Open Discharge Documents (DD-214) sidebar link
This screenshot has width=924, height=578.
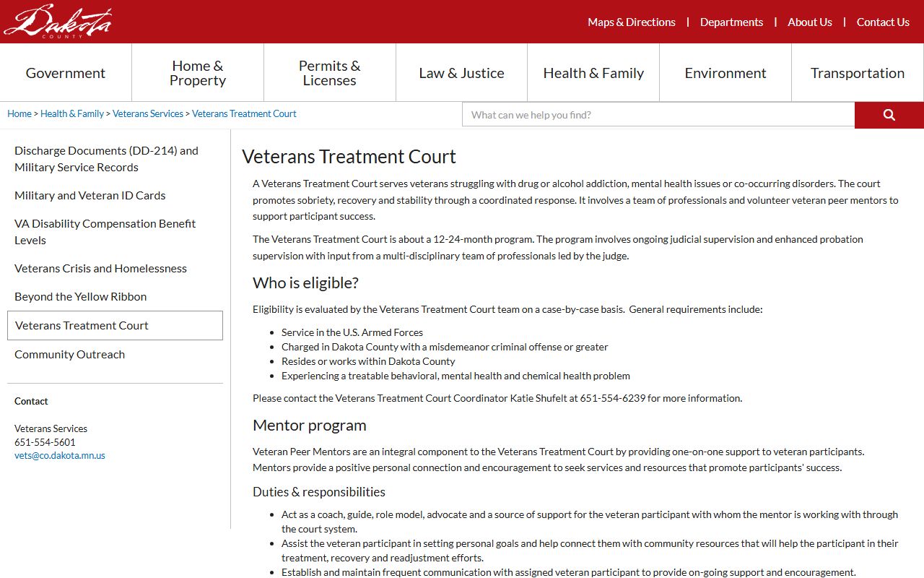pos(115,159)
